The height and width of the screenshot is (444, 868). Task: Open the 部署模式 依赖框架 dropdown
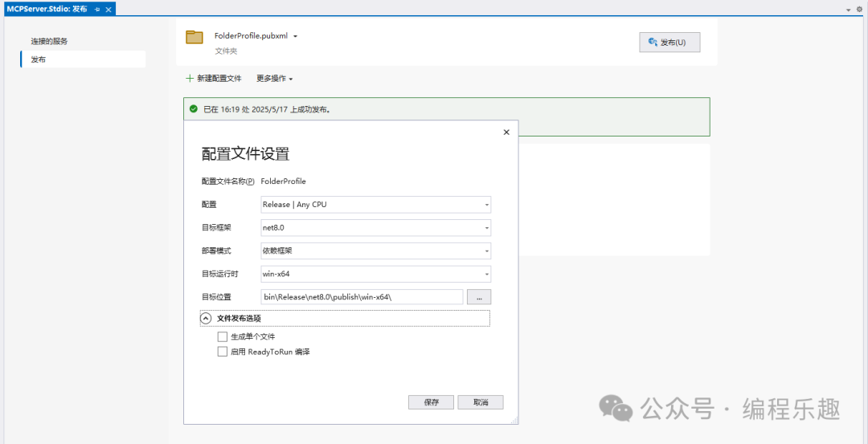(x=376, y=251)
